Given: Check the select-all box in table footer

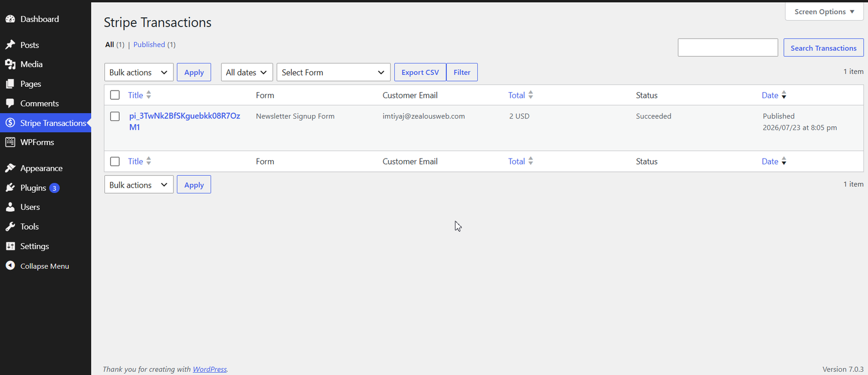Looking at the screenshot, I should [115, 161].
